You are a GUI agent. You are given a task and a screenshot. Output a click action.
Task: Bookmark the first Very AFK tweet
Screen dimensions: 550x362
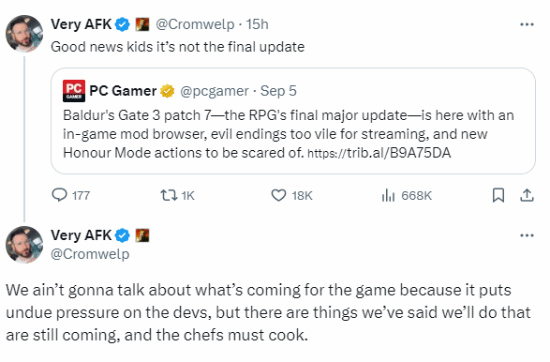498,195
